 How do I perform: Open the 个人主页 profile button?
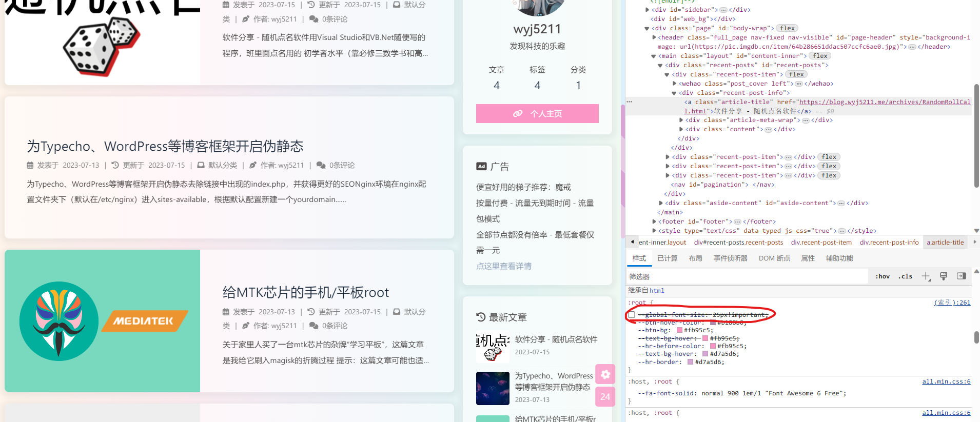(x=537, y=113)
